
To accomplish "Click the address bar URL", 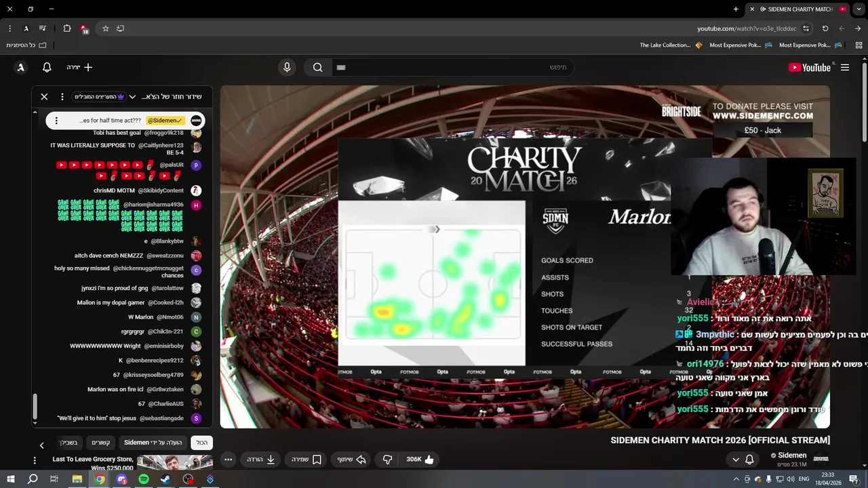I will [747, 28].
